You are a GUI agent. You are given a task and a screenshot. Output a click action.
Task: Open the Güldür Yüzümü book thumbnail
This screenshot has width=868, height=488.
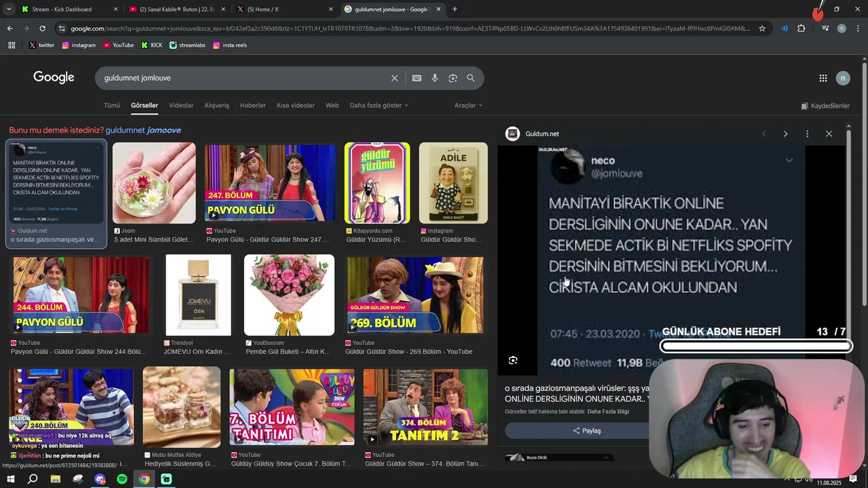click(x=377, y=183)
